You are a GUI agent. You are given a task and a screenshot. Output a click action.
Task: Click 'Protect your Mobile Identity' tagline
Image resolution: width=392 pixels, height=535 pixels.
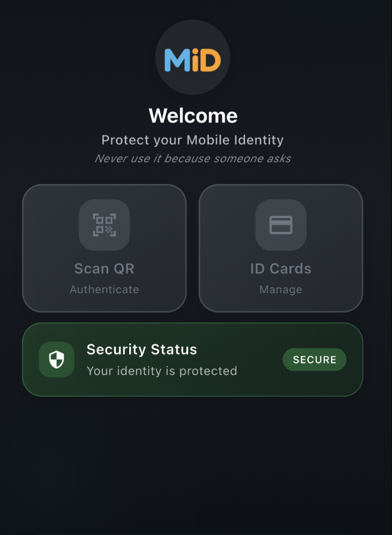coord(193,140)
